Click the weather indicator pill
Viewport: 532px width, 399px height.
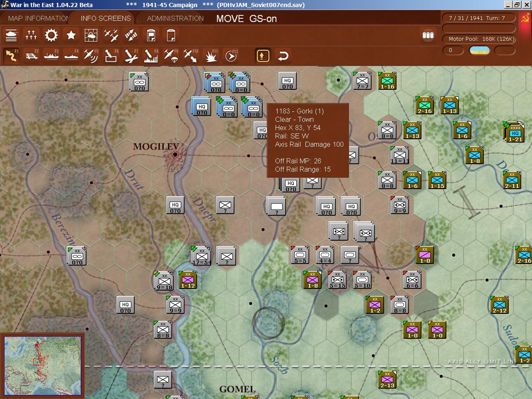(479, 50)
